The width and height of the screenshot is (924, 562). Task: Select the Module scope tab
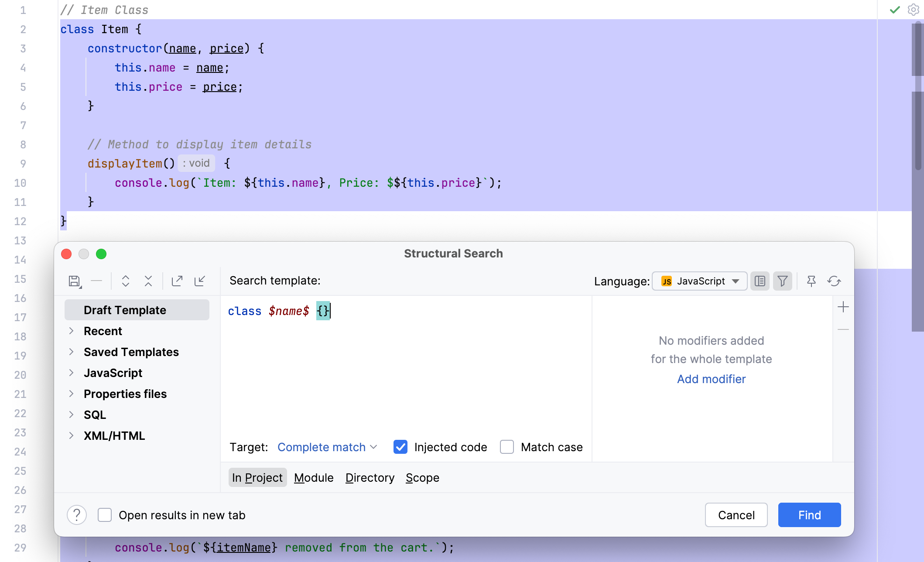[314, 477]
